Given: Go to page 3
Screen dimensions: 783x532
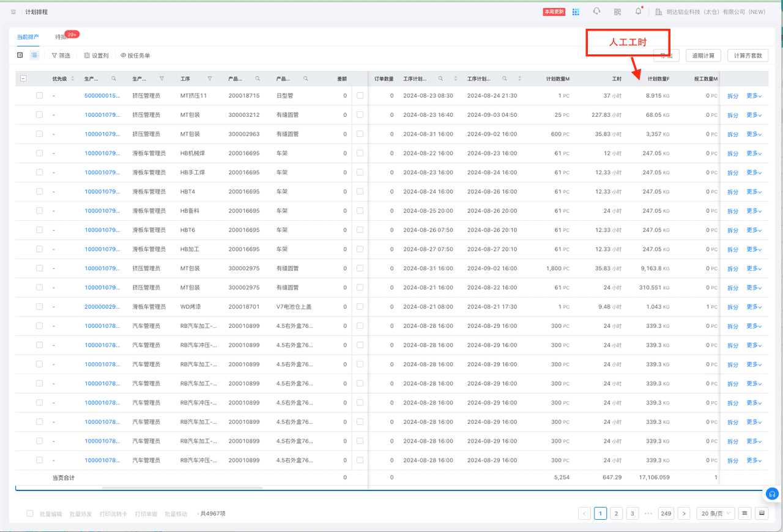Looking at the screenshot, I should (633, 514).
